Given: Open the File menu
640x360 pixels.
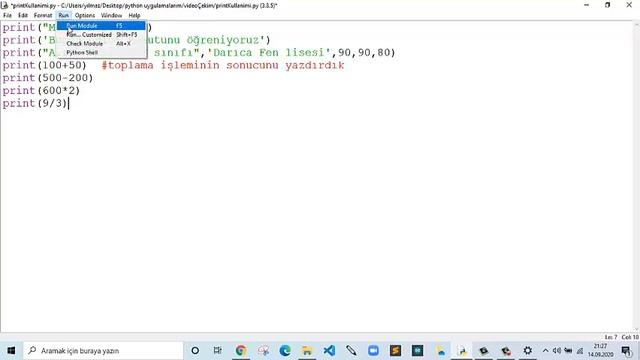Looking at the screenshot, I should [7, 16].
